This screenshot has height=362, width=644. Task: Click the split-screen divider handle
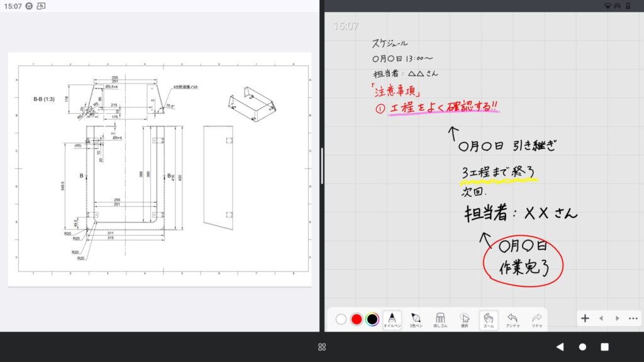point(322,166)
